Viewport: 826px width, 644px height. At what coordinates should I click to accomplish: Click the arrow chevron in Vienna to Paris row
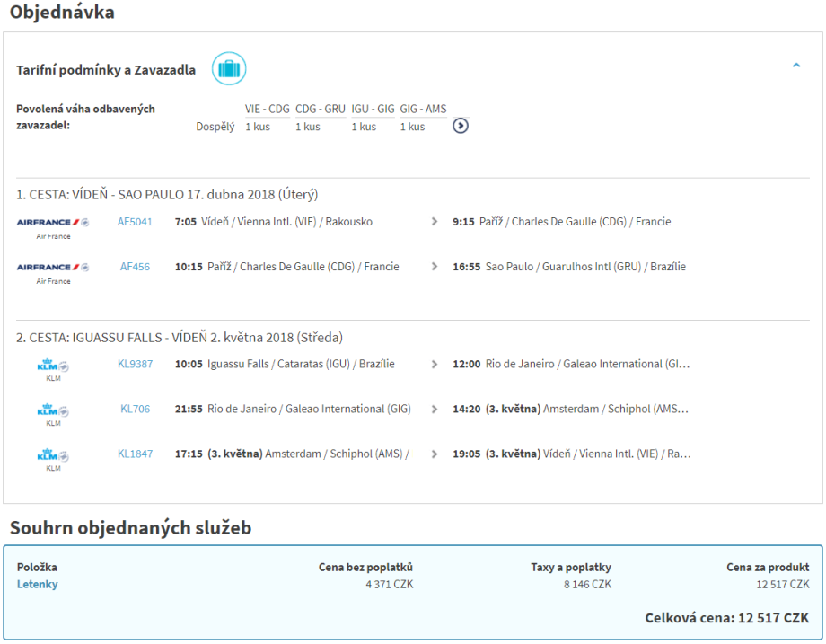(x=435, y=222)
